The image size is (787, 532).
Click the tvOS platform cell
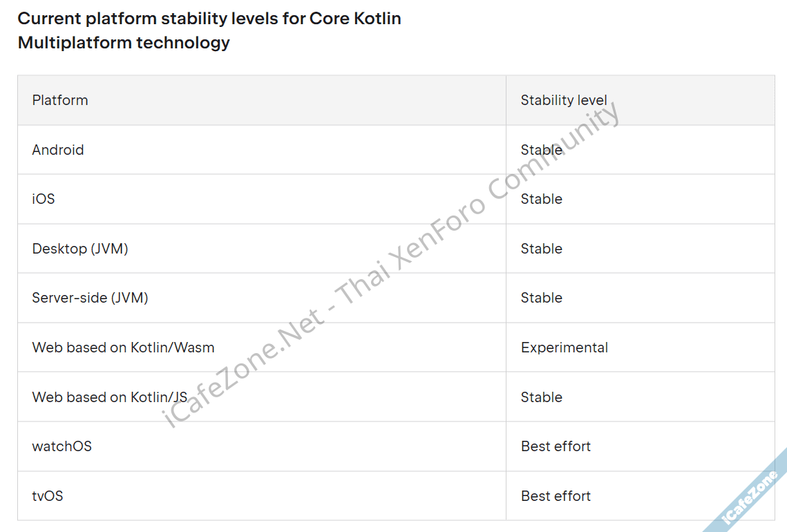48,496
